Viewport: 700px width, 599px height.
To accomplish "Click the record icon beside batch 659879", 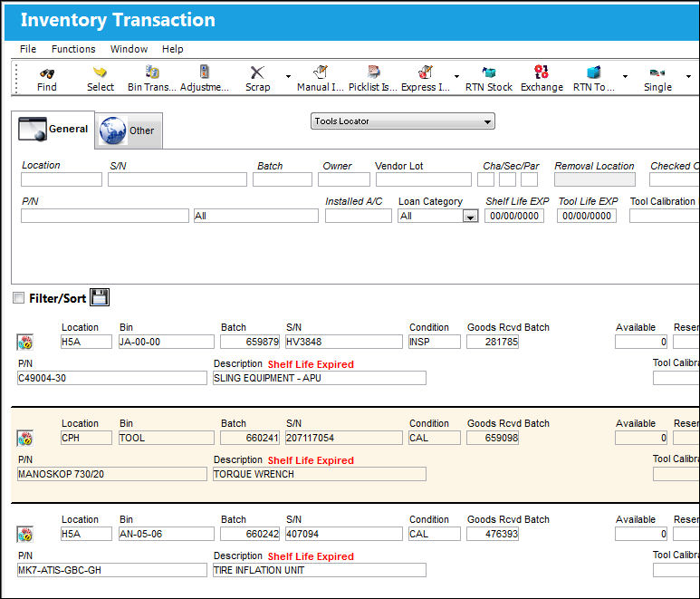I will 25,343.
